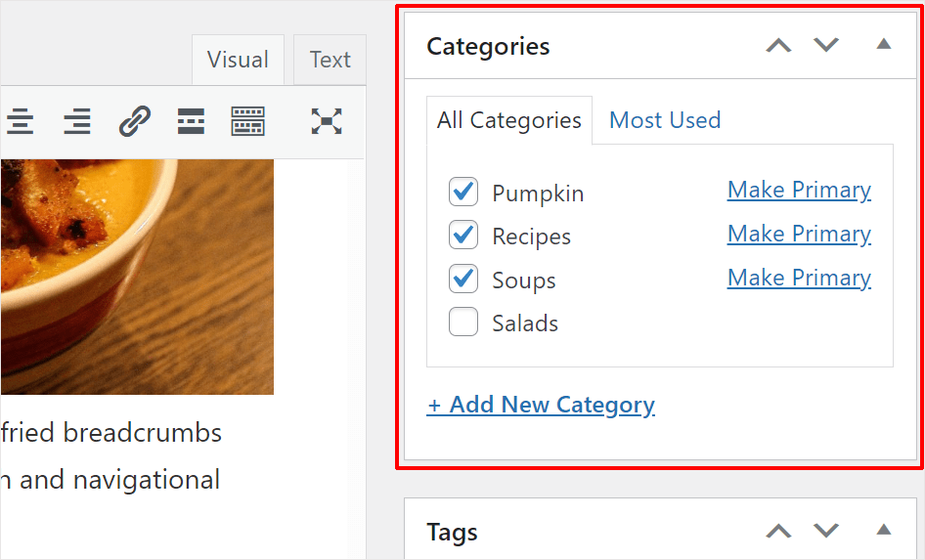Viewport: 925px width, 560px height.
Task: Collapse the Tags panel
Action: point(884,531)
